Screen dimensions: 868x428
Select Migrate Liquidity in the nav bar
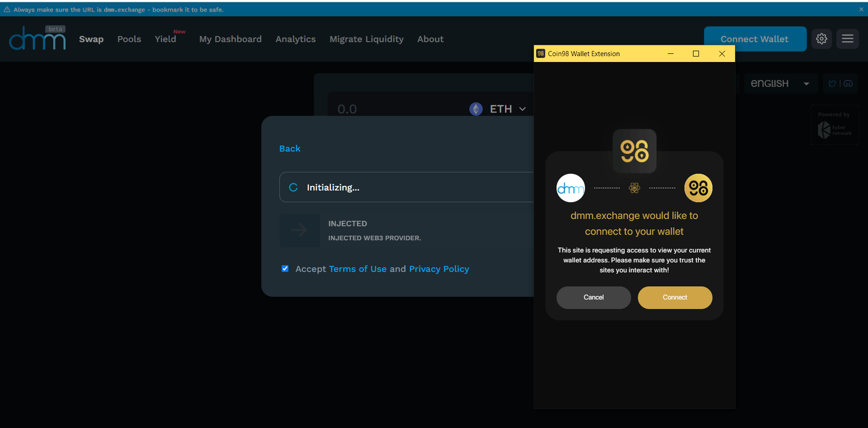366,39
